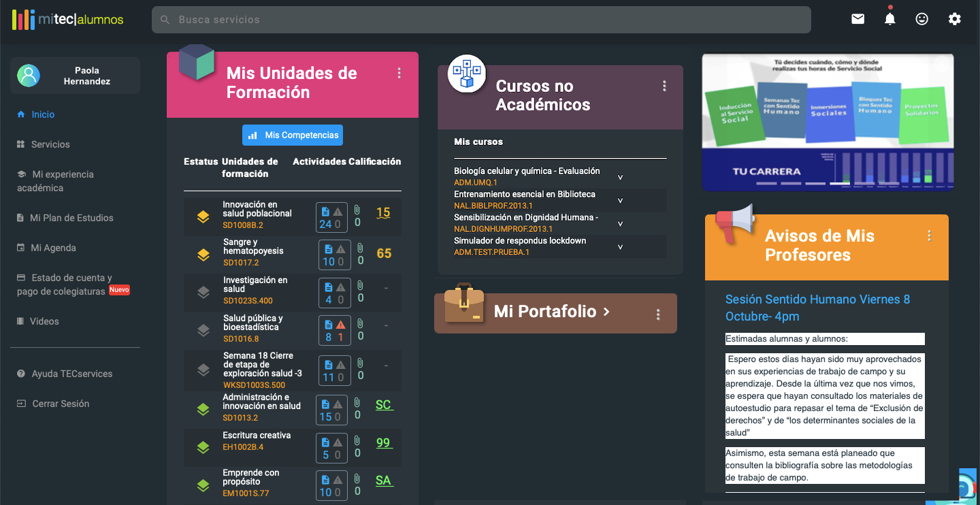Viewport: 980px width, 505px height.
Task: Select Servicios in the sidebar
Action: (x=51, y=144)
